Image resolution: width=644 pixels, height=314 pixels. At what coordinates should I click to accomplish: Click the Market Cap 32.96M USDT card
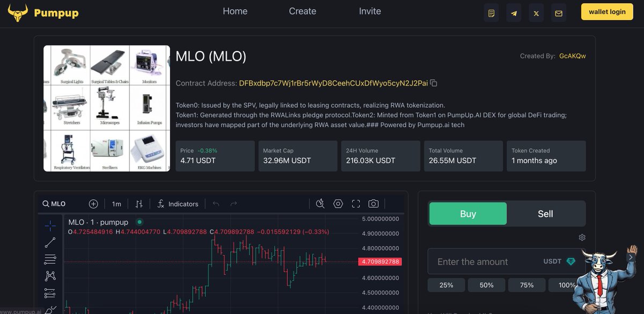298,156
